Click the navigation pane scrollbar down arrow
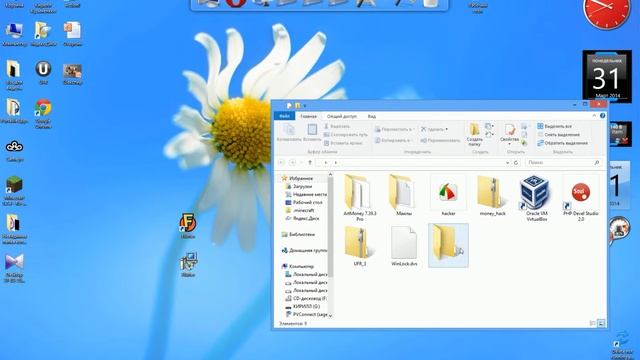The width and height of the screenshot is (640, 360). (330, 316)
